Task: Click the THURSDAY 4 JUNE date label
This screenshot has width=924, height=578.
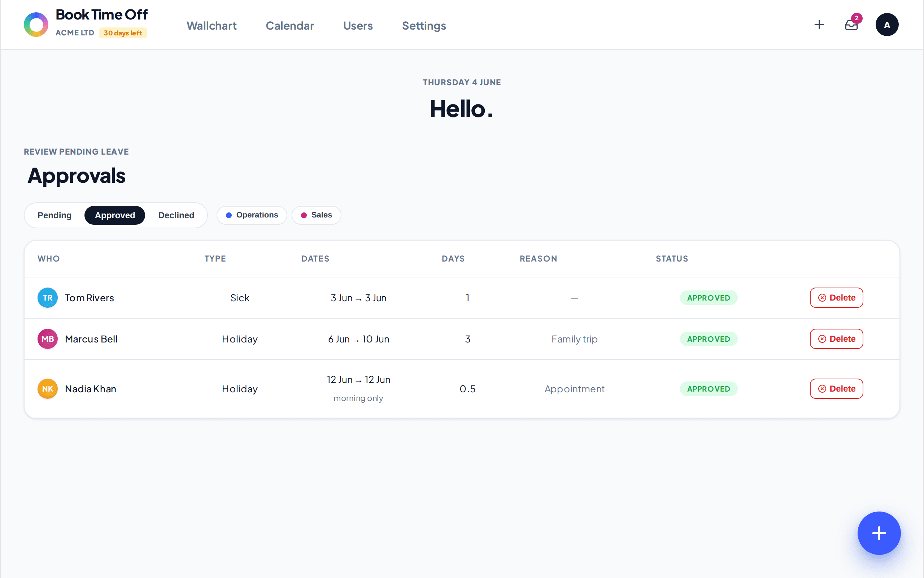Action: tap(462, 83)
